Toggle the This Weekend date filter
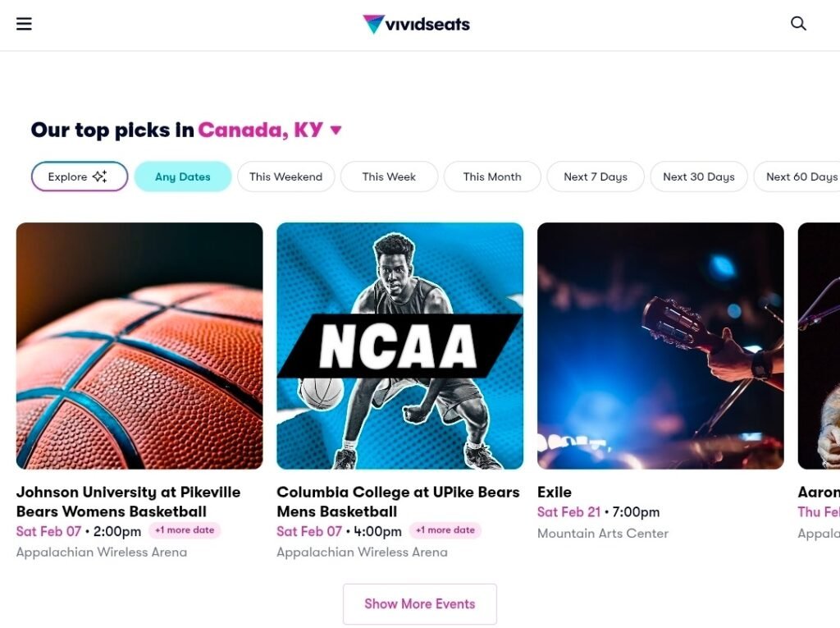This screenshot has width=840, height=628. (x=285, y=176)
